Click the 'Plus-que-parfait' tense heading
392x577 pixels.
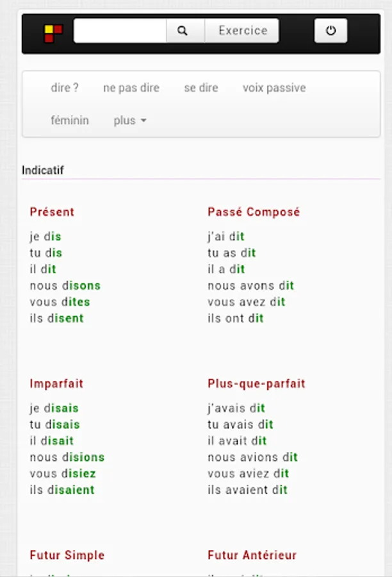(x=256, y=384)
